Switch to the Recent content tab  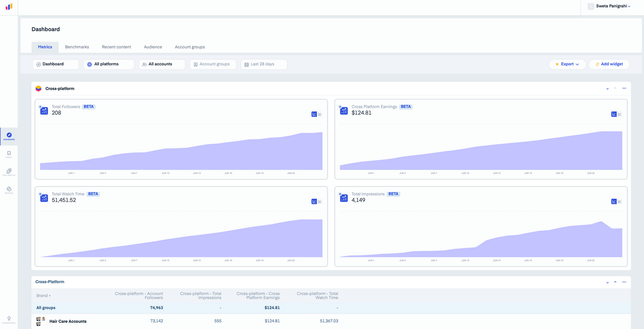[x=116, y=47]
